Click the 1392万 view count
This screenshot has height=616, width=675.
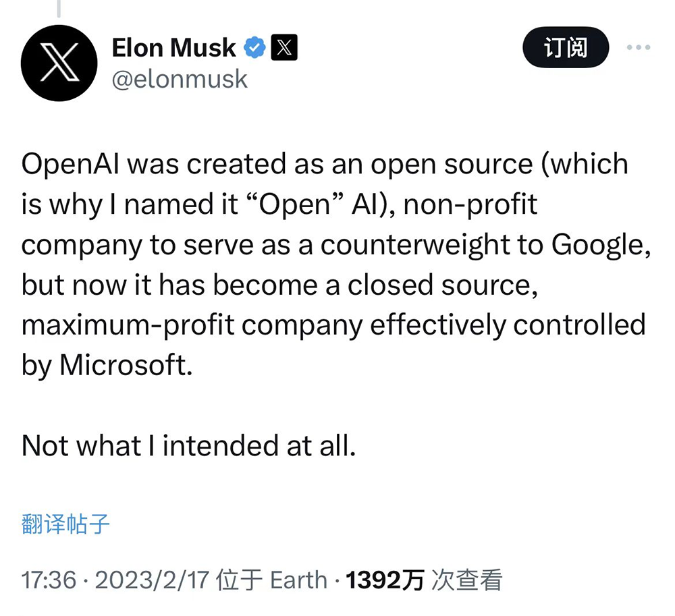385,580
